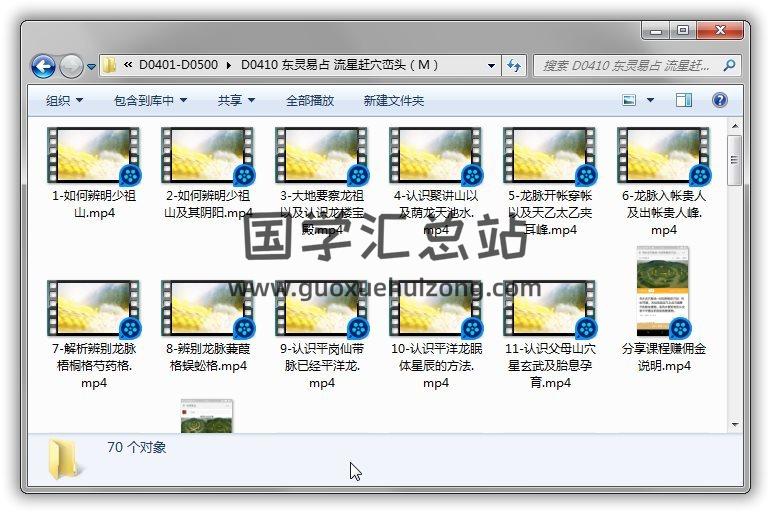Select video 9-认识平岗仙带 thumbnail

point(322,308)
